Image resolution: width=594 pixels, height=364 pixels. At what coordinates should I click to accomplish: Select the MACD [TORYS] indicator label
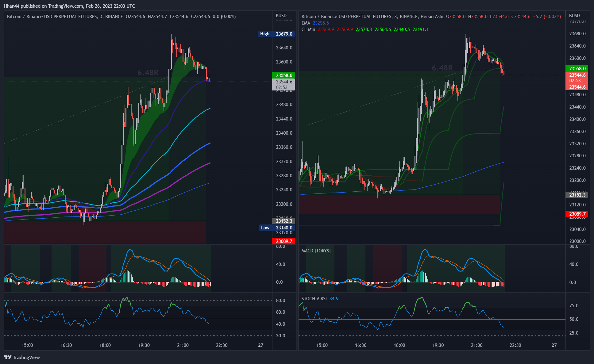click(x=316, y=251)
